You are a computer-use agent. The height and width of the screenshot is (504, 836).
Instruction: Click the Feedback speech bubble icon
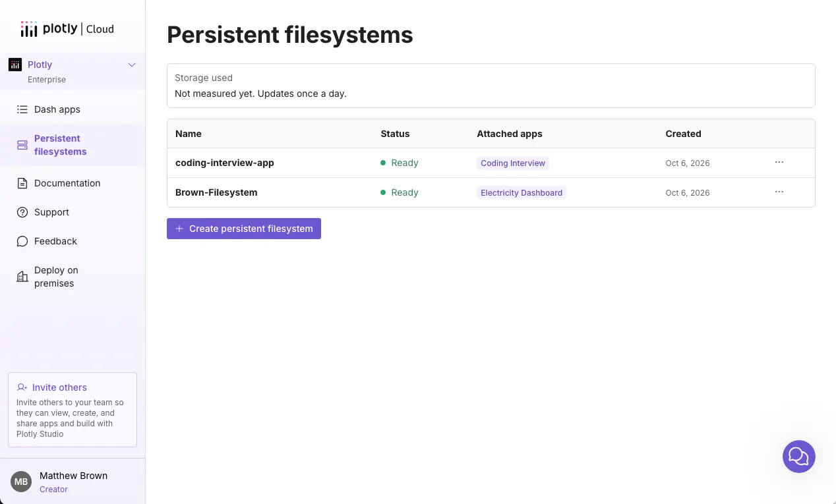pyautogui.click(x=22, y=241)
